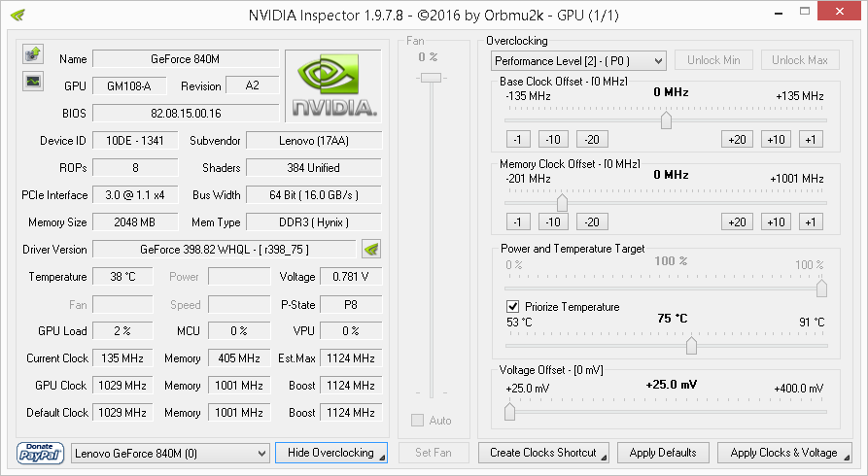Click the PCIe Interface value 3.0 @ 1.1 x4

pos(135,195)
